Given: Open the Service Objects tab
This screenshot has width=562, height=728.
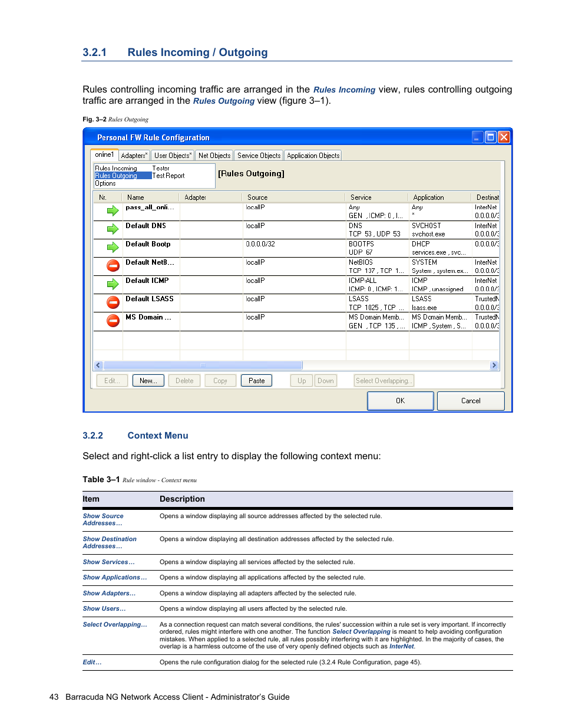Looking at the screenshot, I should [259, 156].
